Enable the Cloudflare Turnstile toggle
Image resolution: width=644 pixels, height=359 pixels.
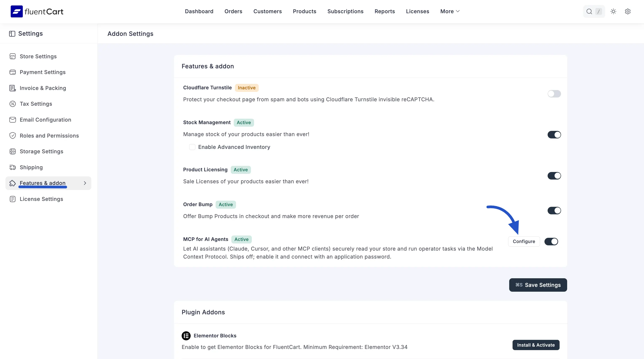[x=554, y=94]
